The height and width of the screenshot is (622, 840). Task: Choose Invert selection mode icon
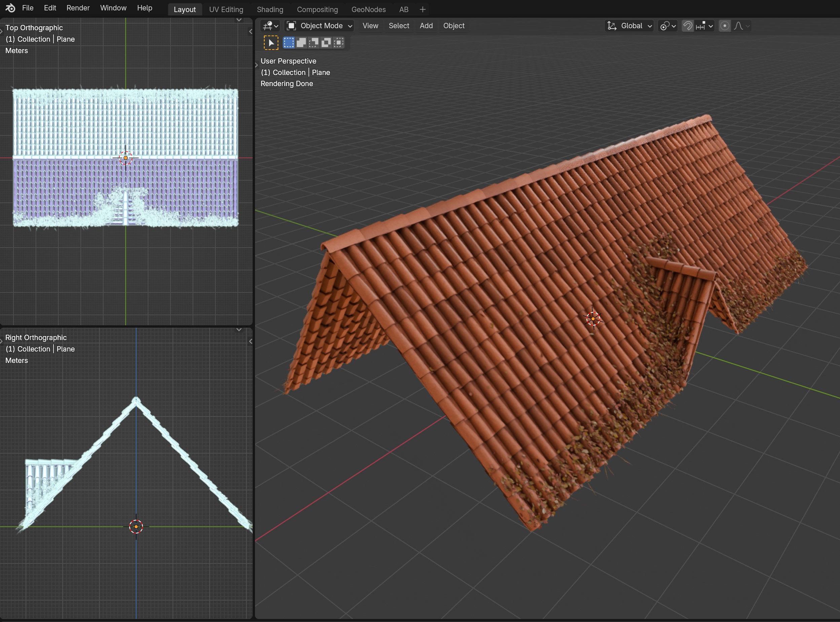tap(326, 42)
